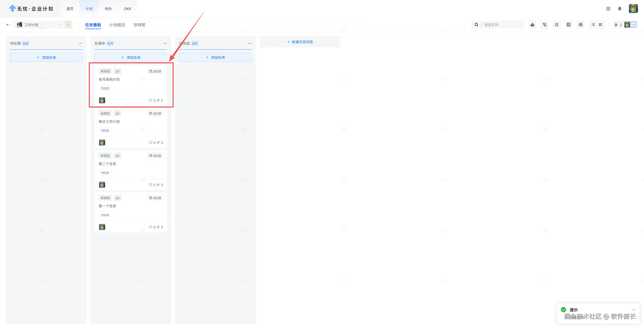Open the OKR menu in top navigation
This screenshot has height=328, width=644.
pos(127,9)
